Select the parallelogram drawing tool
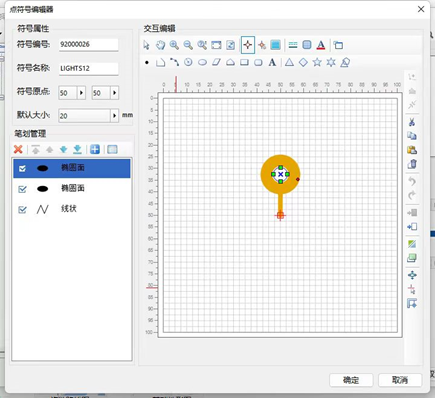The width and height of the screenshot is (435, 398). (216, 62)
